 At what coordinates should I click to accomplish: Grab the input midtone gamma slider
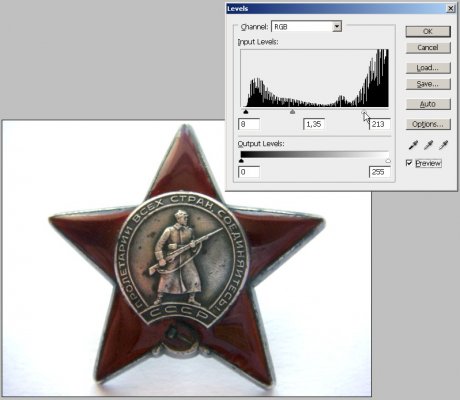[x=292, y=112]
